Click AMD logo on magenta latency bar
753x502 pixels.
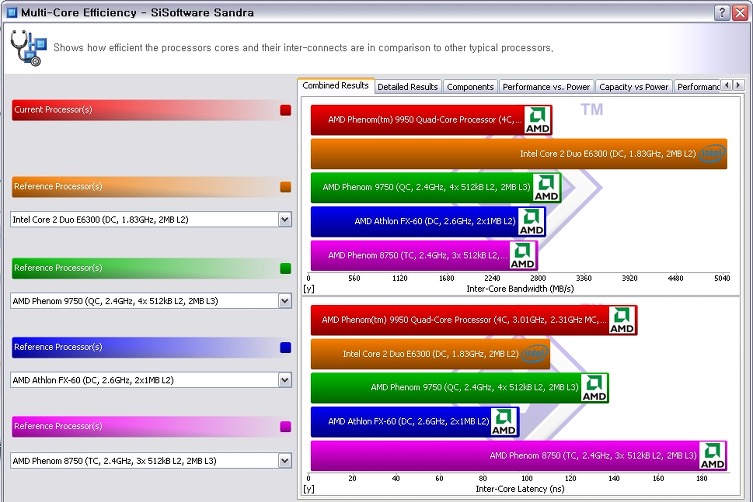coord(713,456)
